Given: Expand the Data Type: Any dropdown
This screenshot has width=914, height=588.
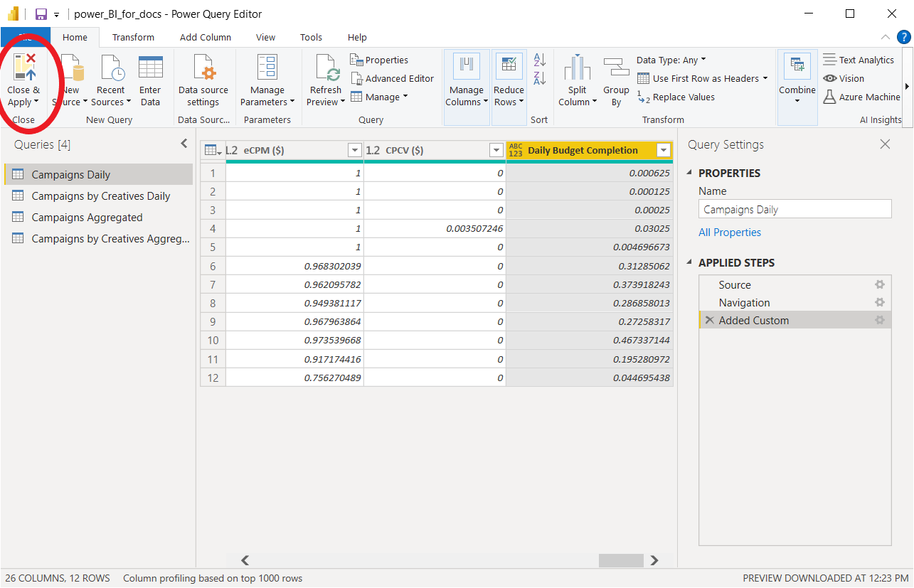Looking at the screenshot, I should click(x=671, y=60).
